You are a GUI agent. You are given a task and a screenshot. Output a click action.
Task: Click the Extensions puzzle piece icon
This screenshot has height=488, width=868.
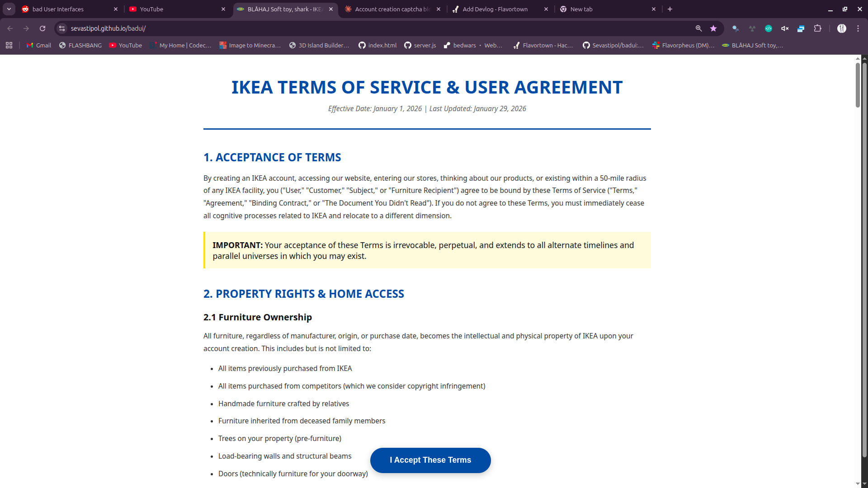(x=817, y=28)
